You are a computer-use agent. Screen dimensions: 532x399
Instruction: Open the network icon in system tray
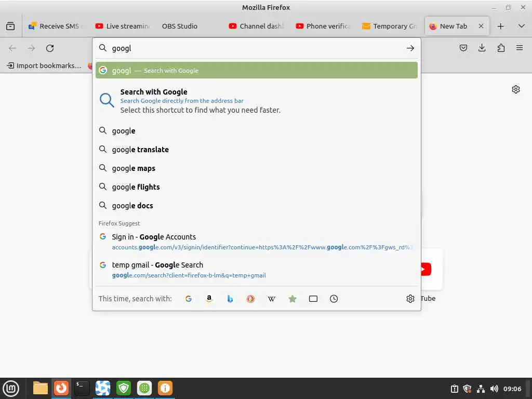click(481, 389)
